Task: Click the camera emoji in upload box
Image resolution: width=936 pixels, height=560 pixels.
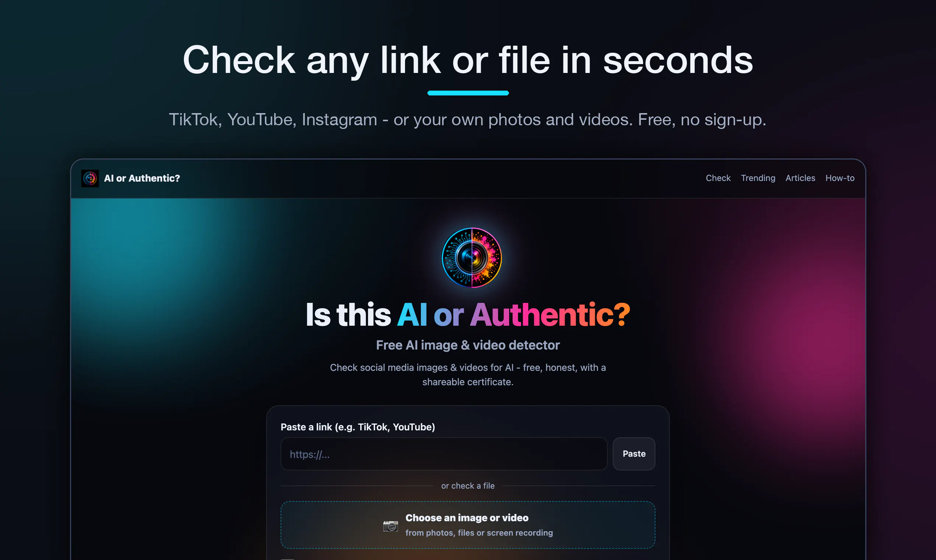Action: click(390, 526)
